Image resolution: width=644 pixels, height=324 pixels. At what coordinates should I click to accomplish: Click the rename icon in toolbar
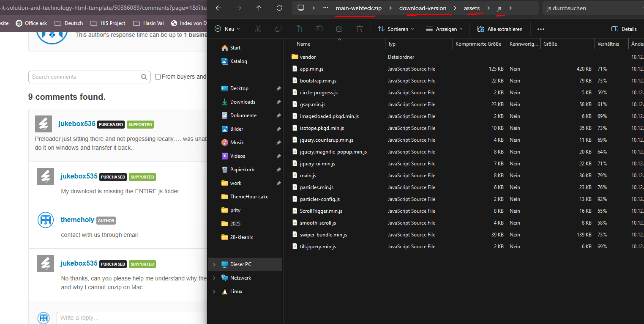tap(319, 29)
